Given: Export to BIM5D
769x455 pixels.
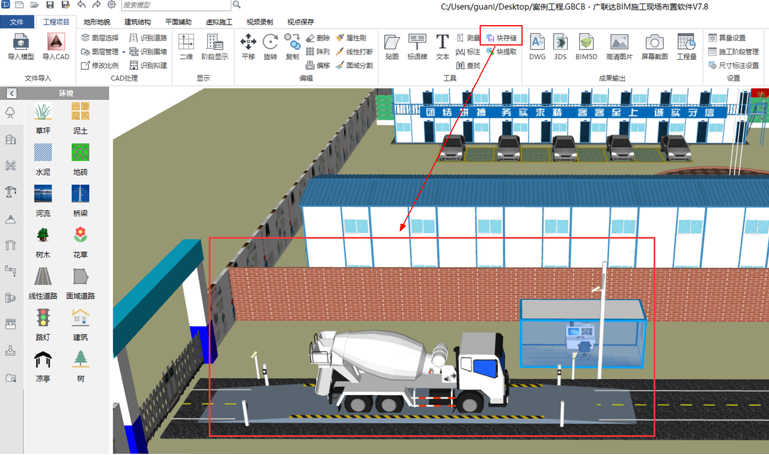Looking at the screenshot, I should (x=586, y=47).
